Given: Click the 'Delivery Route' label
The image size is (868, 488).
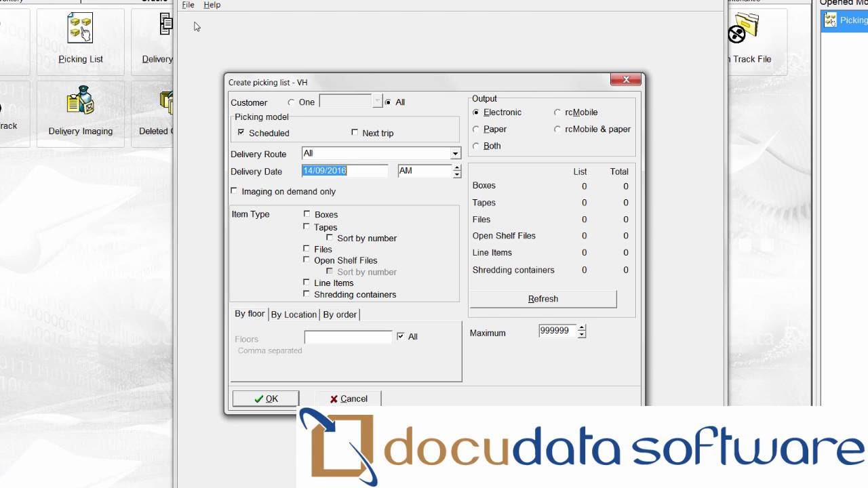Looking at the screenshot, I should click(258, 154).
